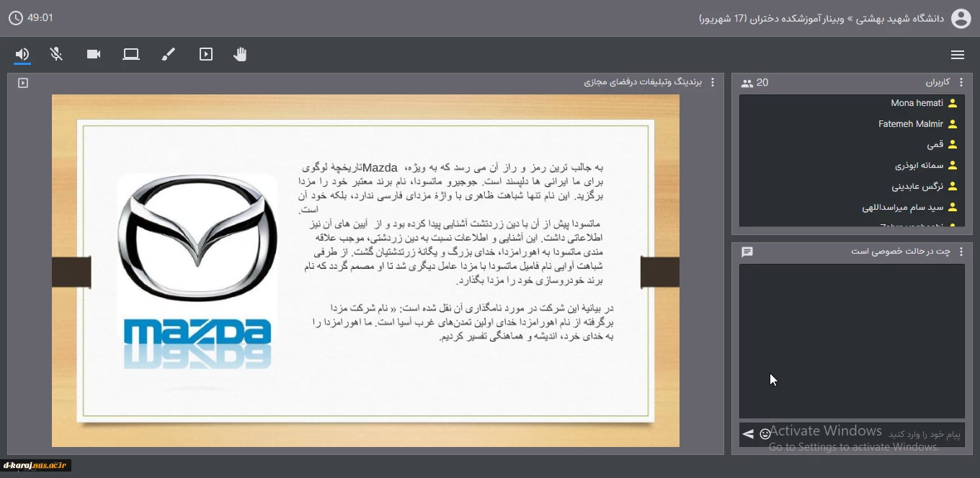Click سید سام میراسداللهی's avatar icon
The image size is (980, 478).
pyautogui.click(x=953, y=208)
